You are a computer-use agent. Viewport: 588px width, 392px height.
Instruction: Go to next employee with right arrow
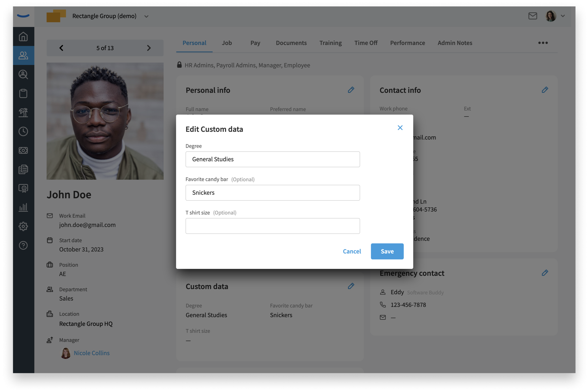tap(149, 48)
